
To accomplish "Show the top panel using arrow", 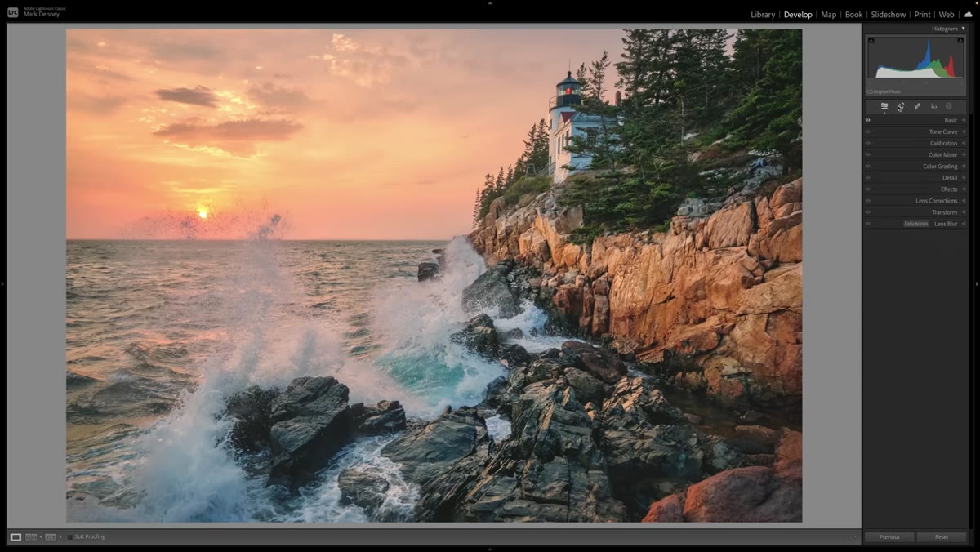I will 490,2.
